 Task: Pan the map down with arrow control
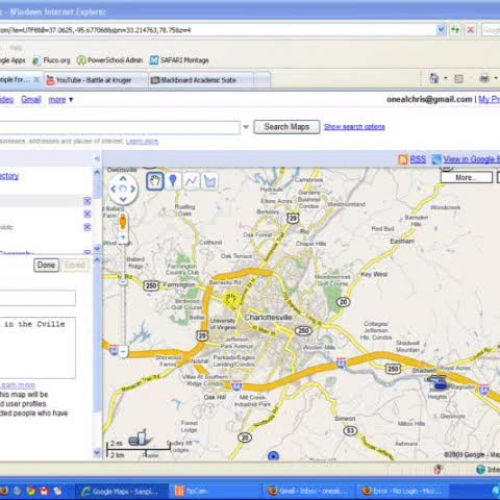click(123, 199)
